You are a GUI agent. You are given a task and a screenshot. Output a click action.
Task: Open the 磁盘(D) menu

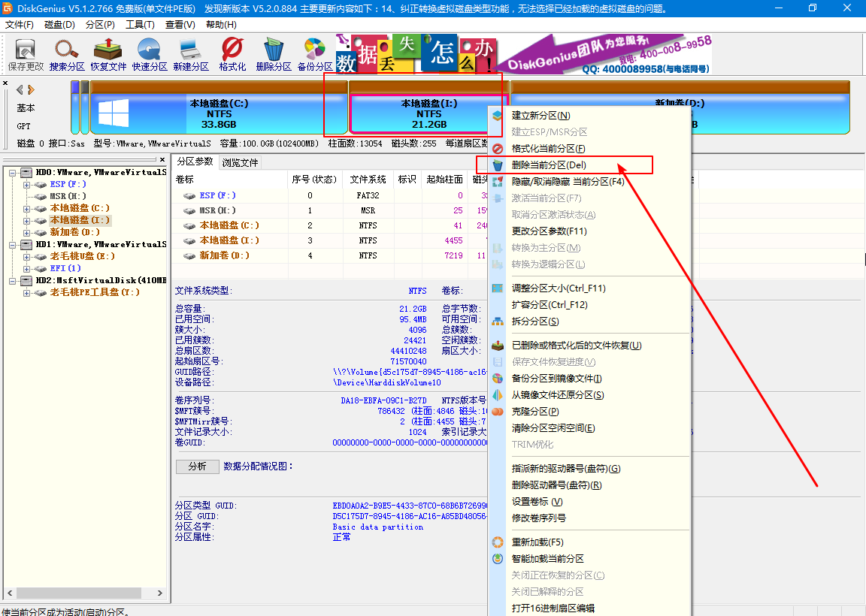tap(59, 25)
